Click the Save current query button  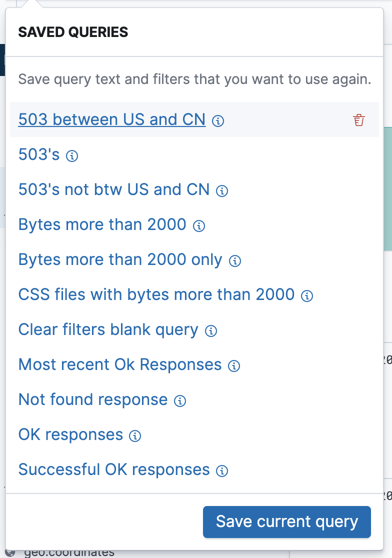click(286, 521)
